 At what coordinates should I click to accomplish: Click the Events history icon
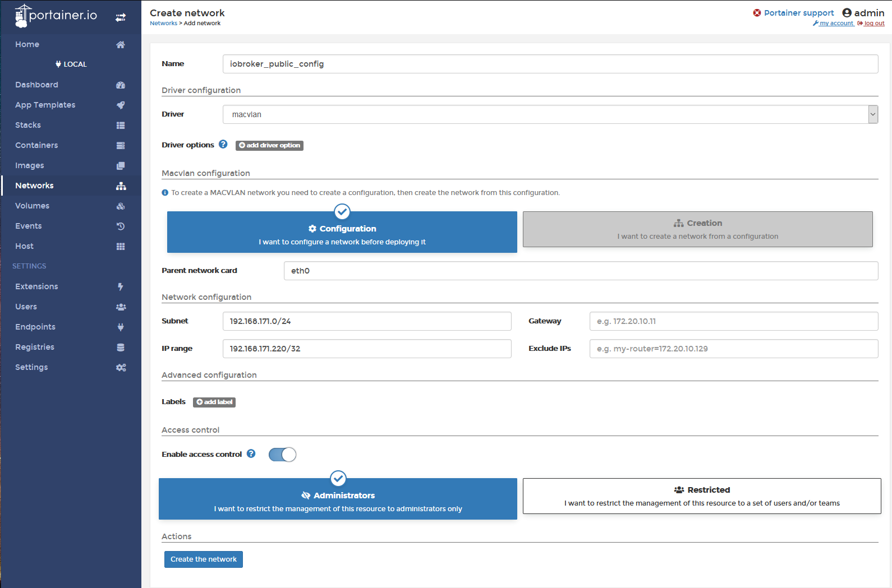(x=120, y=226)
